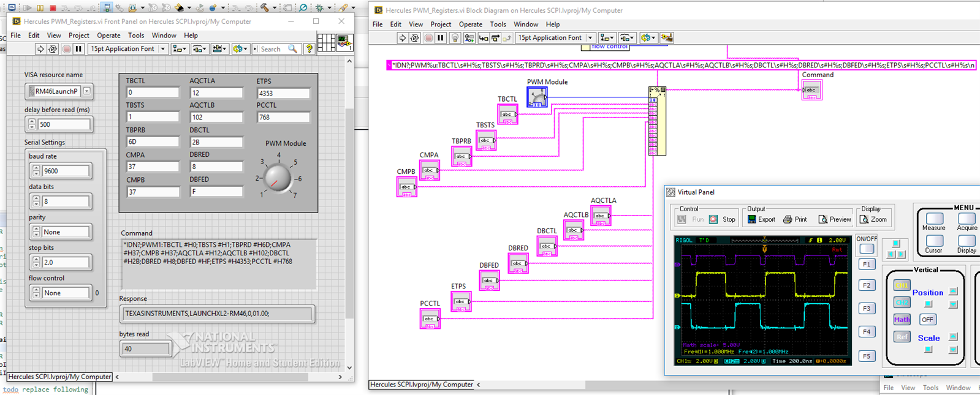Click Clean Up Diagram broom icon
The width and height of the screenshot is (980, 395).
tap(666, 38)
